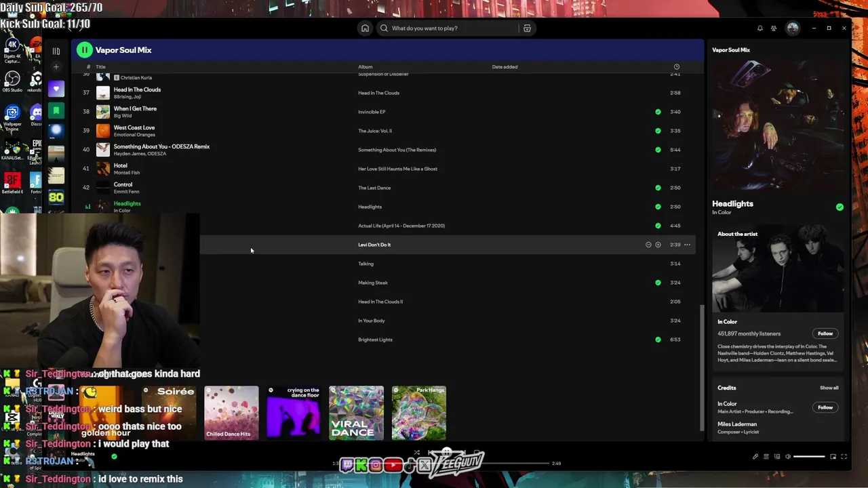Toggle saved check beside Headlights in Now Playing panel
Screen dimensions: 868x488
coord(840,207)
